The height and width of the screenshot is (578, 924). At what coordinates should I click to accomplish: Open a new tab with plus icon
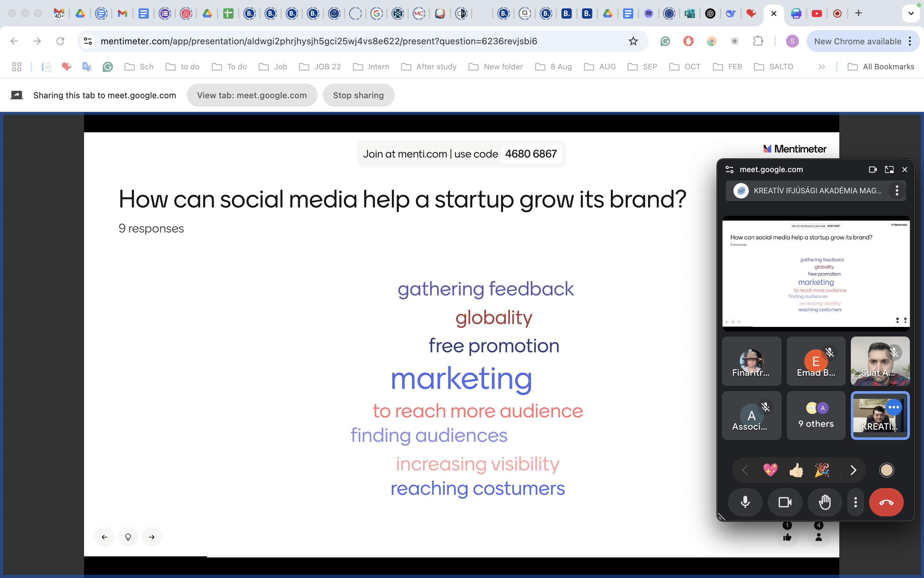pyautogui.click(x=858, y=13)
